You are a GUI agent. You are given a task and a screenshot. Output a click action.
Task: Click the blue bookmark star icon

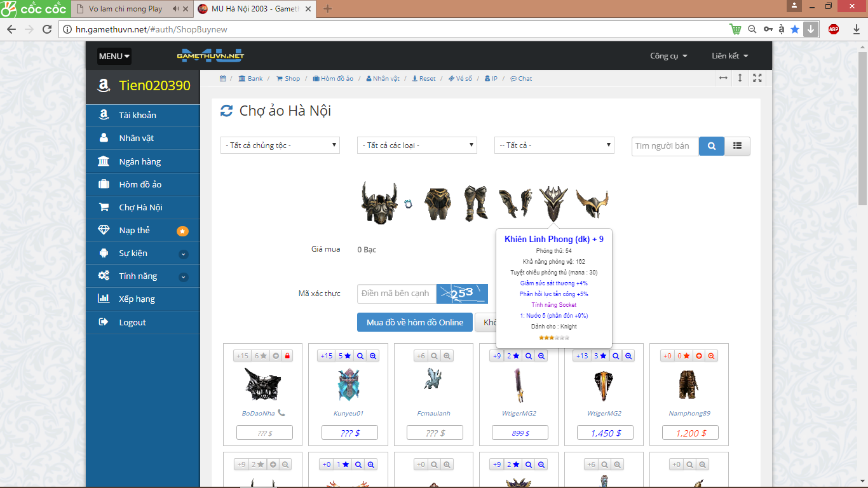[795, 29]
